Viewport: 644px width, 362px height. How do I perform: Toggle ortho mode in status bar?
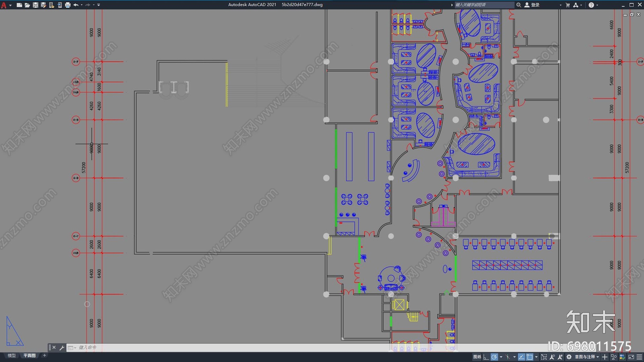coord(486,357)
